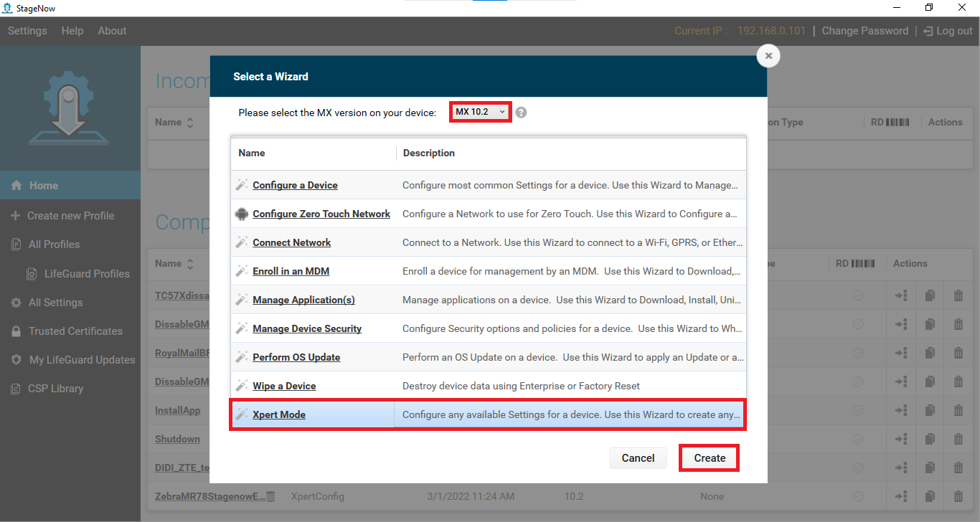Click the plus icon for Create new Profile

coord(16,215)
